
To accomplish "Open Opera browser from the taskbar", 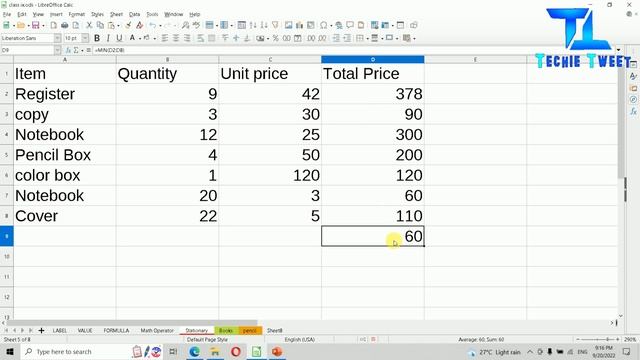I will (x=236, y=352).
